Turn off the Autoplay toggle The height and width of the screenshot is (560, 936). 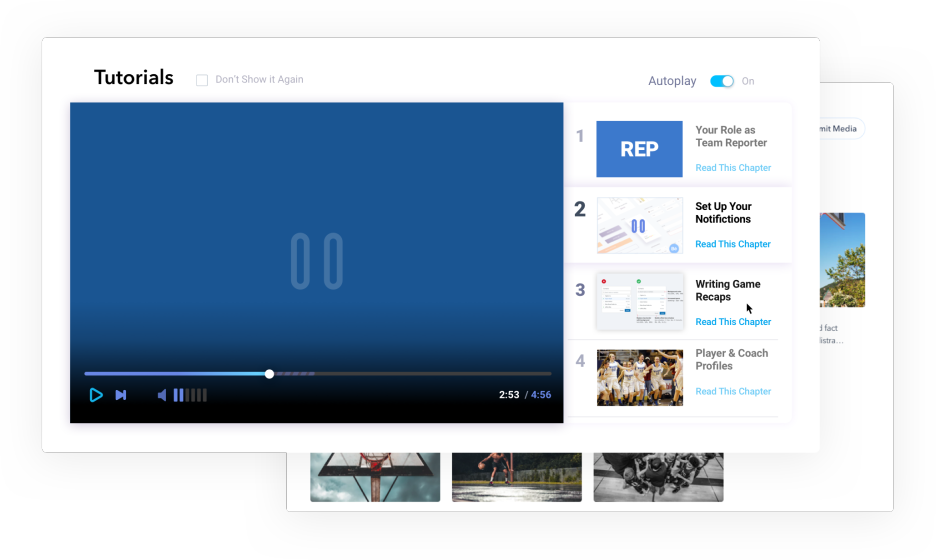(x=722, y=81)
